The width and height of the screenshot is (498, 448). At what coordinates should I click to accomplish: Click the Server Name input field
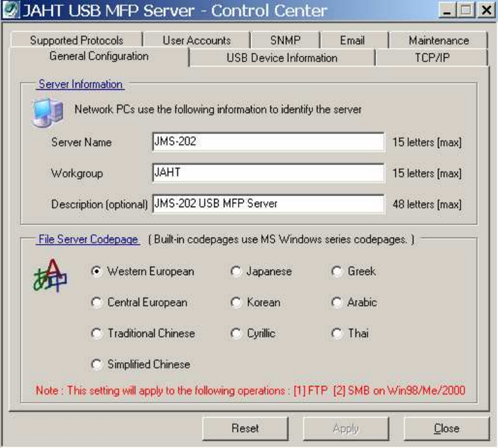pos(268,142)
